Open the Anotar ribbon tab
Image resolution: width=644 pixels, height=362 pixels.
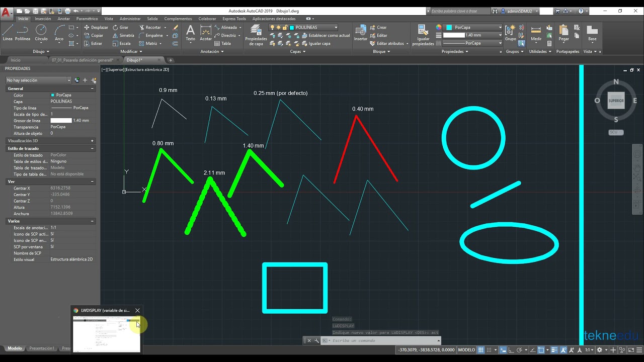click(64, 19)
